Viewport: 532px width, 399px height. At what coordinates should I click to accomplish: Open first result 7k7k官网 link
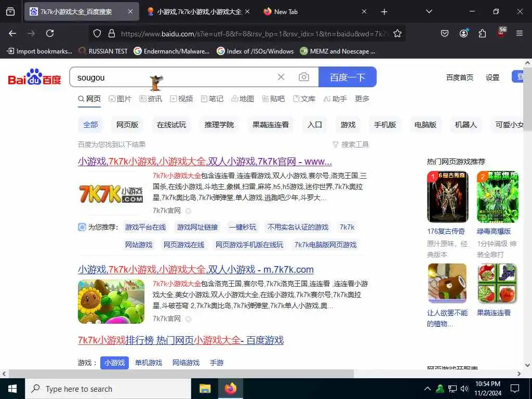205,162
